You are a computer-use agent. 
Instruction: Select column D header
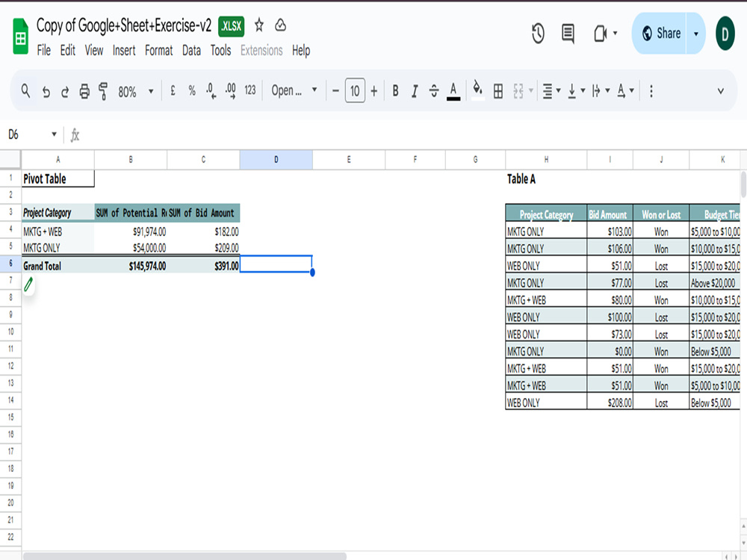point(276,160)
